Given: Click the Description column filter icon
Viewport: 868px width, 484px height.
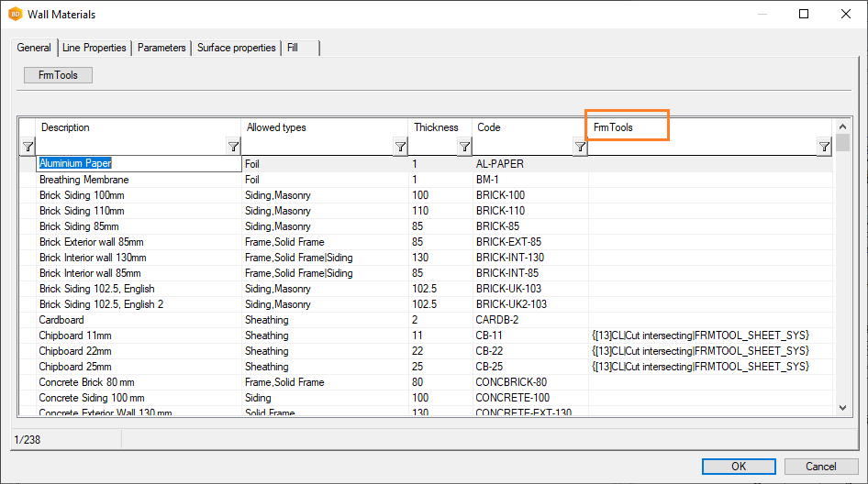Looking at the screenshot, I should coord(232,147).
